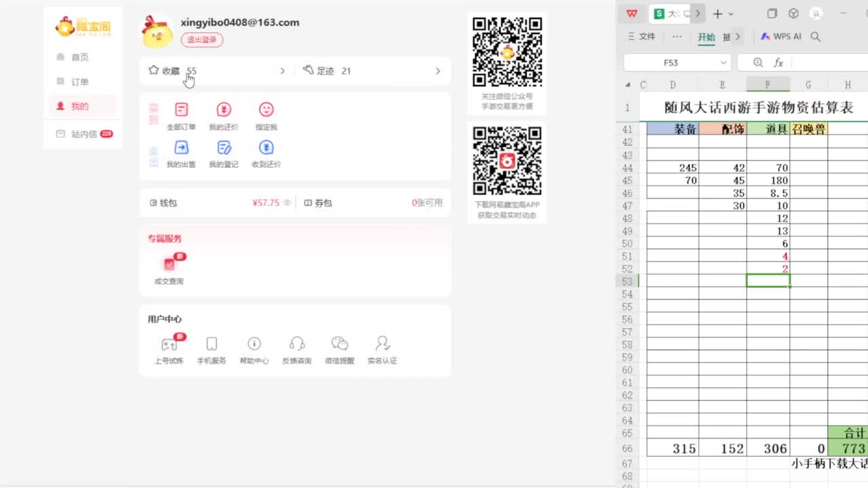Screen dimensions: 868x488
Task: Open the new tab dropdown arrow
Action: pyautogui.click(x=731, y=14)
